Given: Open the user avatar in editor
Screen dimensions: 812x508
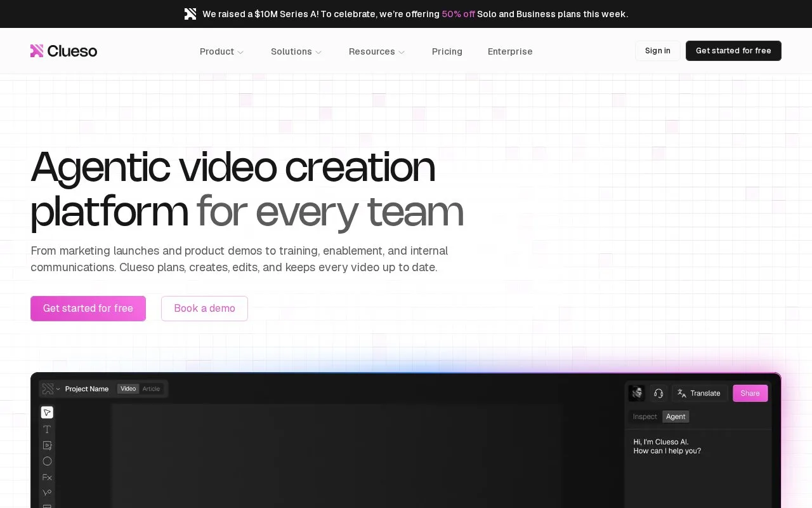Looking at the screenshot, I should 637,393.
